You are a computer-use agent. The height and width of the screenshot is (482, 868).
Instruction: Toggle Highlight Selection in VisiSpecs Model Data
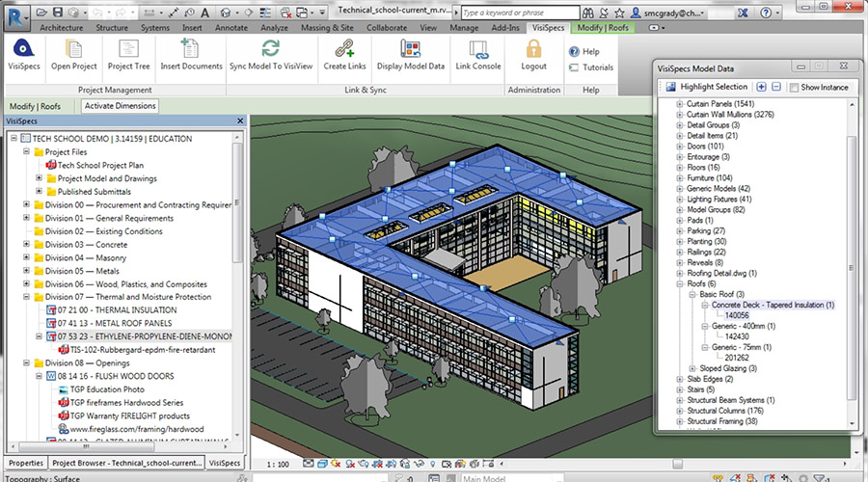[707, 87]
